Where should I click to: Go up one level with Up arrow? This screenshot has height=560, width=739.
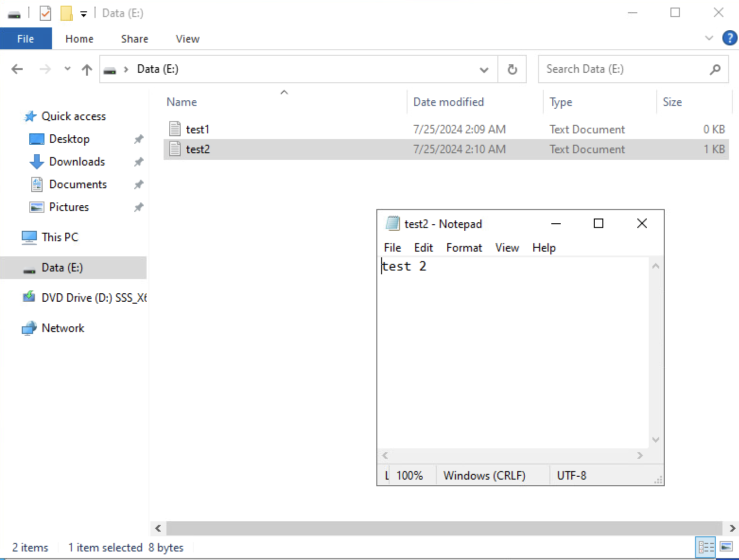click(87, 70)
